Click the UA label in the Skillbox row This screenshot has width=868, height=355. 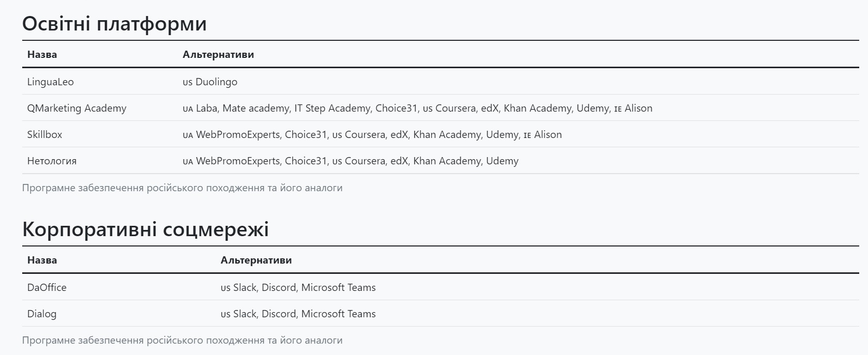188,135
